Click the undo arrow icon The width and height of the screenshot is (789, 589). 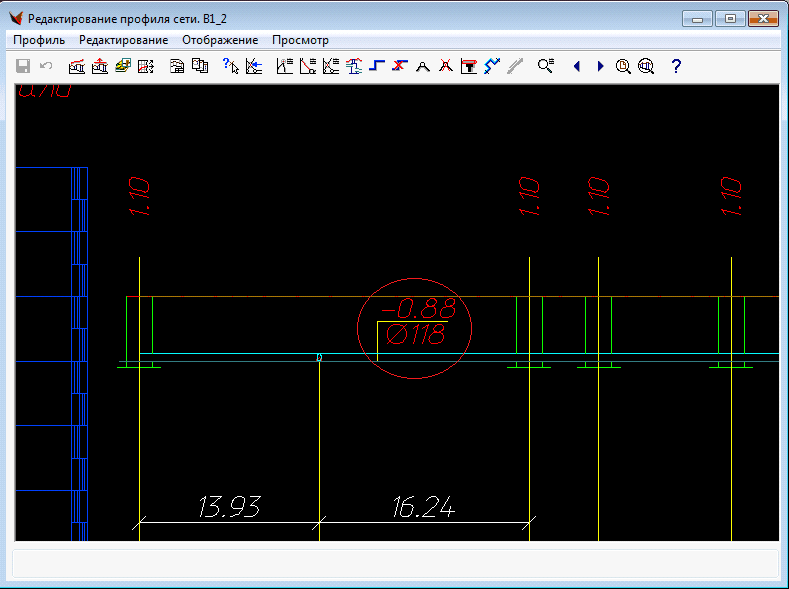(46, 66)
